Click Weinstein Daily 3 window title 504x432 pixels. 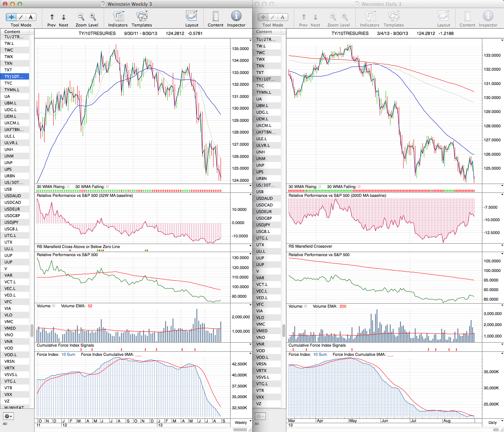point(381,4)
